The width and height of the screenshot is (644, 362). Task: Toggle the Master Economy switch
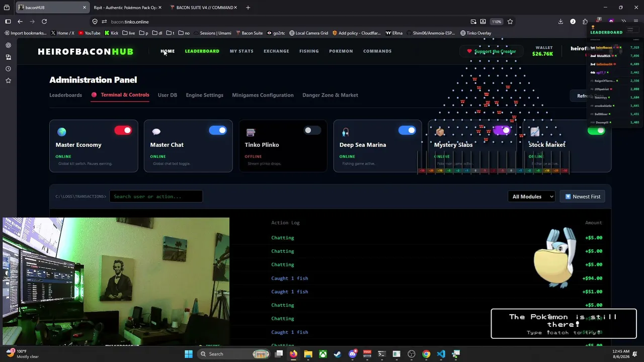pyautogui.click(x=123, y=131)
